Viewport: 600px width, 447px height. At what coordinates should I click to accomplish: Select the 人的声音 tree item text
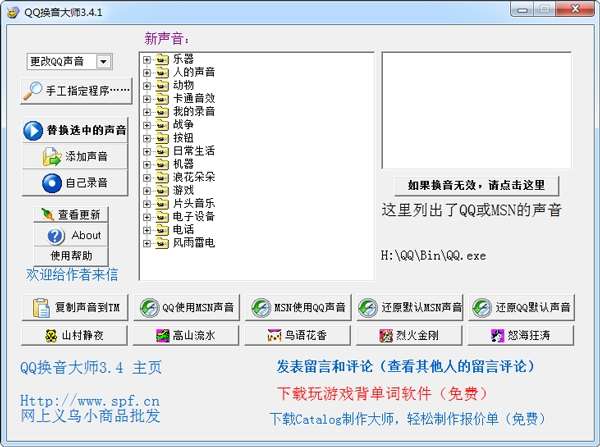point(194,72)
